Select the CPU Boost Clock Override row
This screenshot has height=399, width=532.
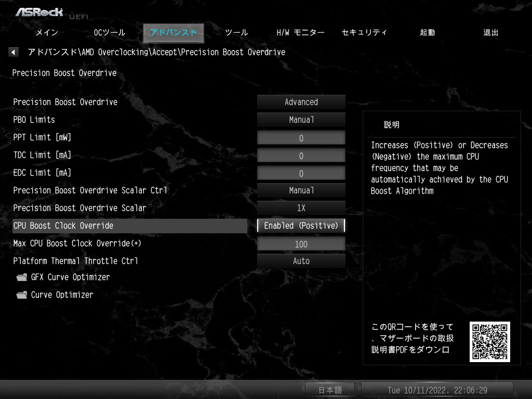(x=129, y=225)
